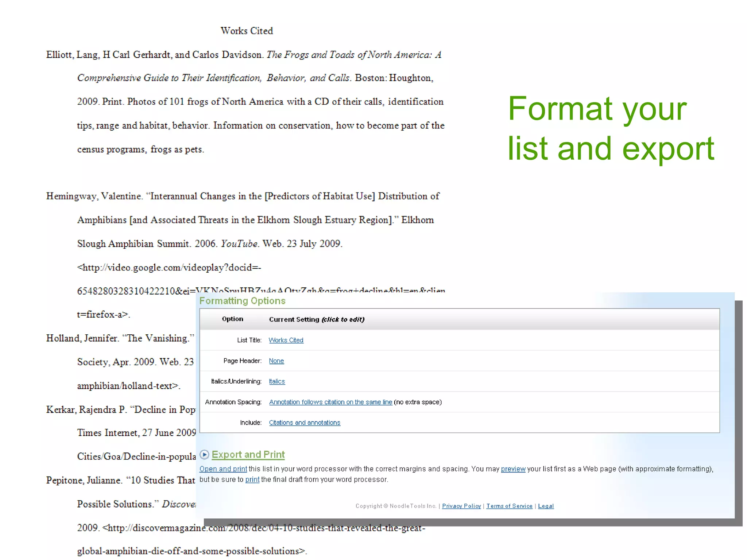
Task: Click the 'Slough Amphibian Summit. 2006. YouTube.' line
Action: (x=210, y=244)
